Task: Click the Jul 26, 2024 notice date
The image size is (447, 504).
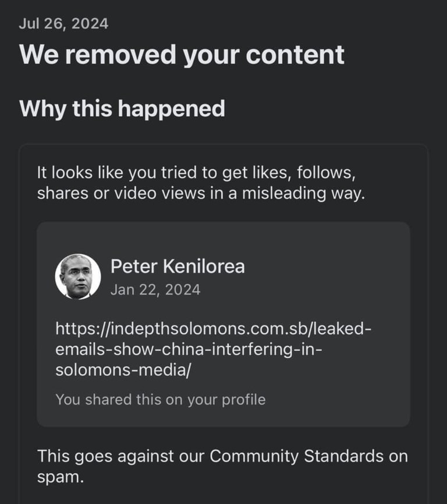Action: pyautogui.click(x=63, y=24)
